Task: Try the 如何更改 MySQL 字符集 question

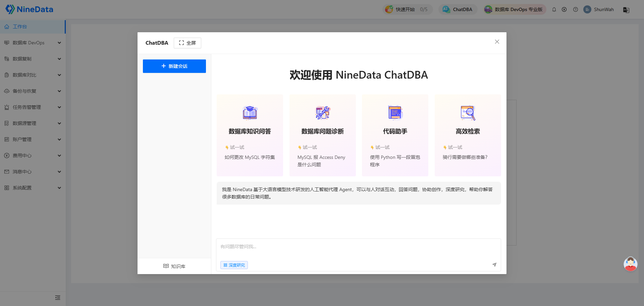Action: 250,157
